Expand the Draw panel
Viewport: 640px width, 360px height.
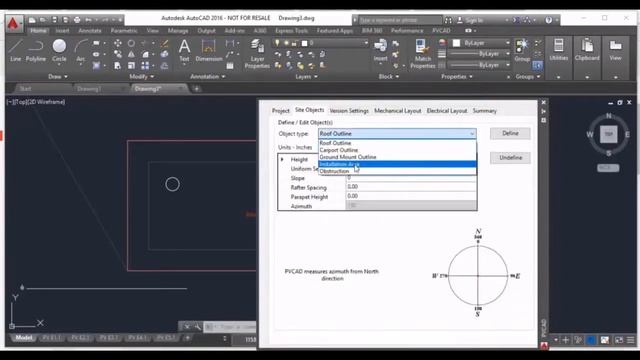(x=58, y=76)
